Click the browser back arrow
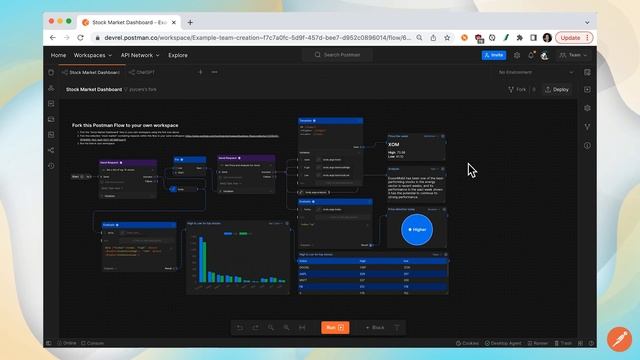Image resolution: width=640 pixels, height=360 pixels. [53, 38]
